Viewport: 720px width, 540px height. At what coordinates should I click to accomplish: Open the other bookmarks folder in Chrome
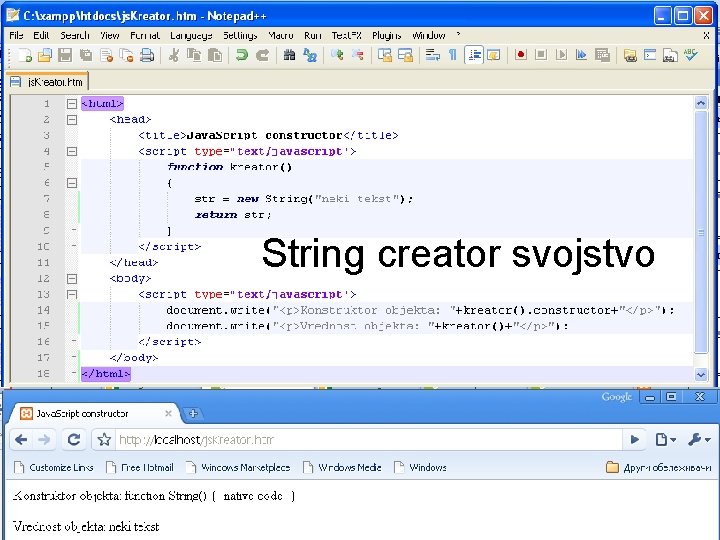(658, 467)
